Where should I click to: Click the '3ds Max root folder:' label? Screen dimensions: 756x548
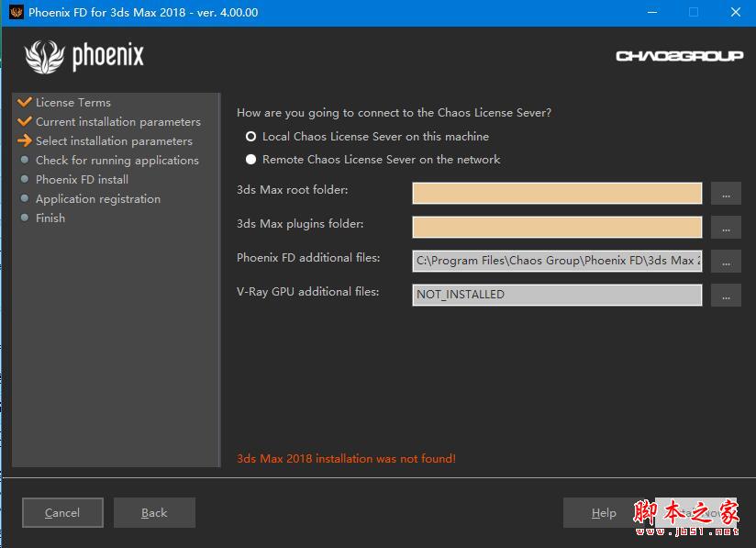pos(292,190)
